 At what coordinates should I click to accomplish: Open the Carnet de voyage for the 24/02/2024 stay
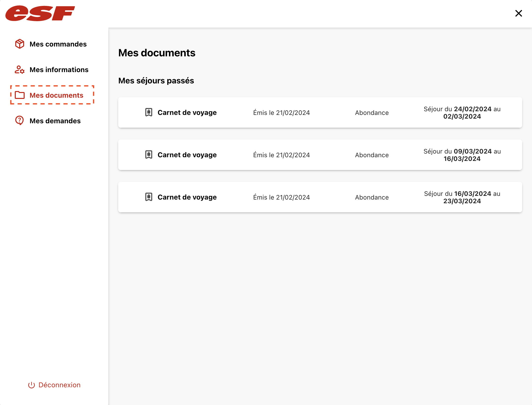click(x=187, y=112)
